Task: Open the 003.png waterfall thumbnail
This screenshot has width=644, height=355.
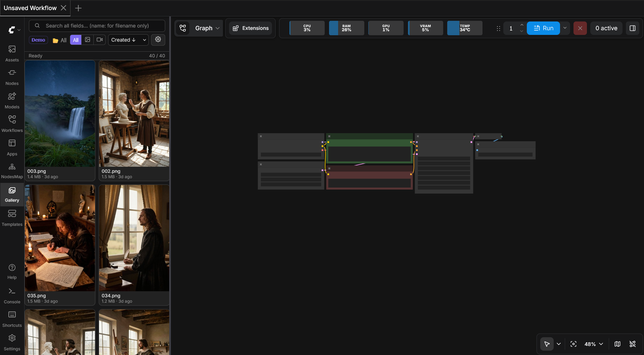Action: (x=60, y=114)
